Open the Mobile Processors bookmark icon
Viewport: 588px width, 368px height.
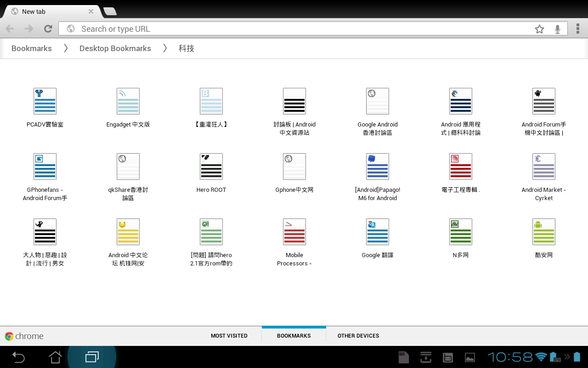tap(294, 232)
